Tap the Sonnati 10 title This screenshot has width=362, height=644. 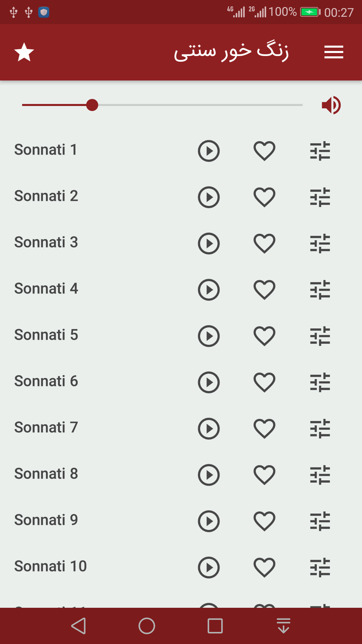tap(51, 566)
